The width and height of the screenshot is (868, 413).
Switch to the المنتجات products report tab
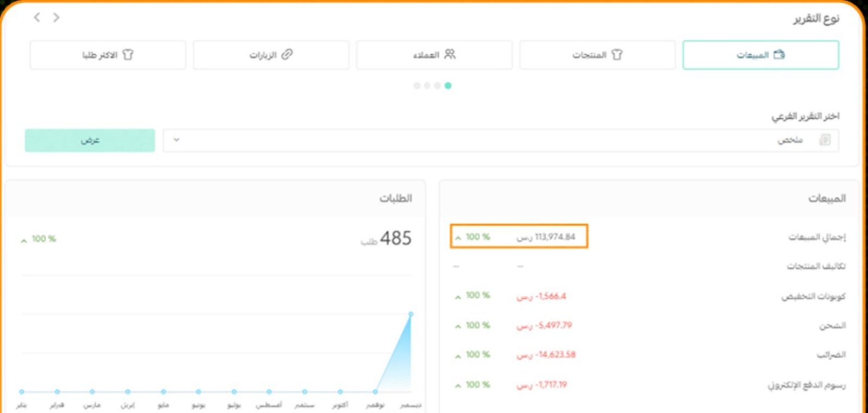pos(597,55)
